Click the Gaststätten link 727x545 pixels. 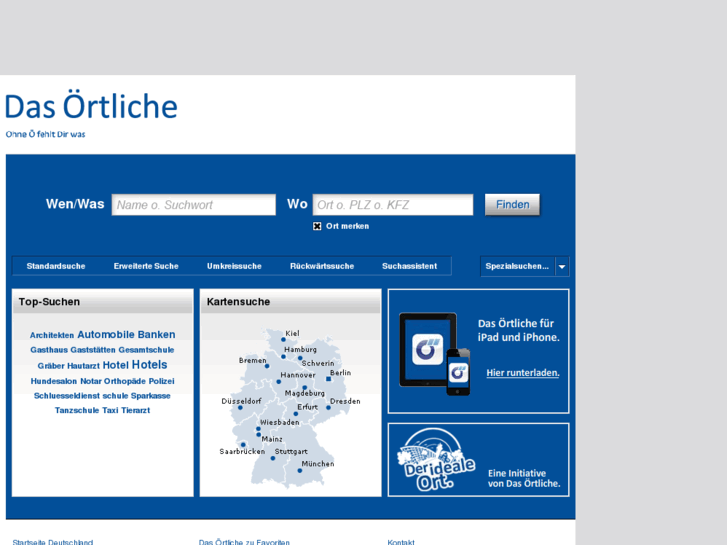(93, 350)
